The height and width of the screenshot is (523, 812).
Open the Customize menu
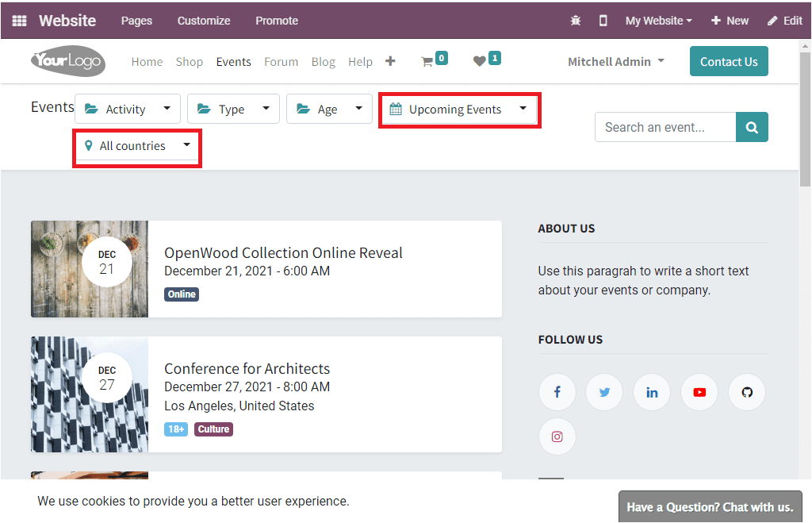(203, 20)
